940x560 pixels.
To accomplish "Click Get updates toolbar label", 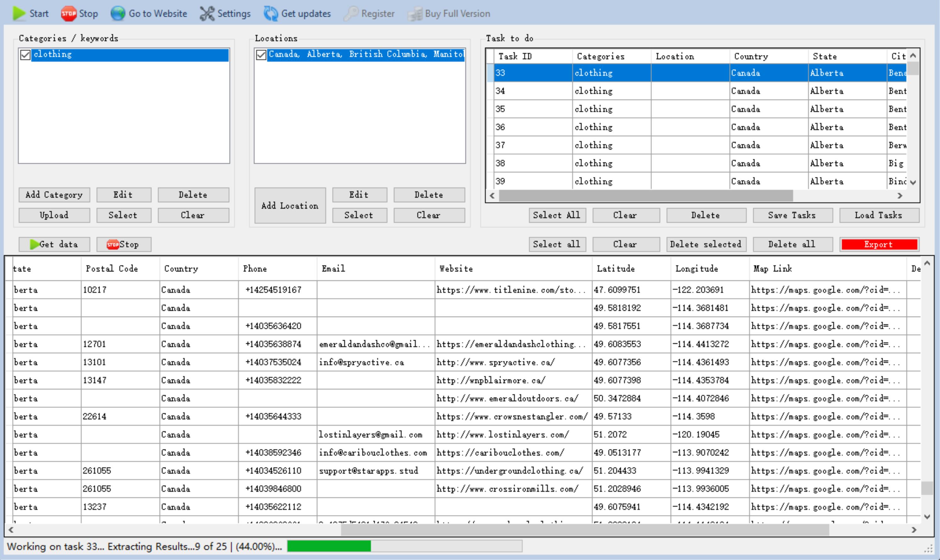I will coord(306,14).
